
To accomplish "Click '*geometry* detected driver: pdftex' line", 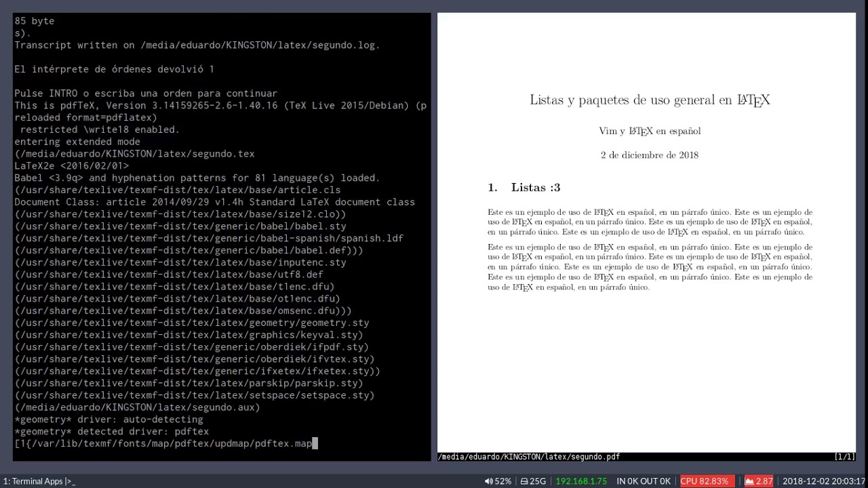I will 111,432.
